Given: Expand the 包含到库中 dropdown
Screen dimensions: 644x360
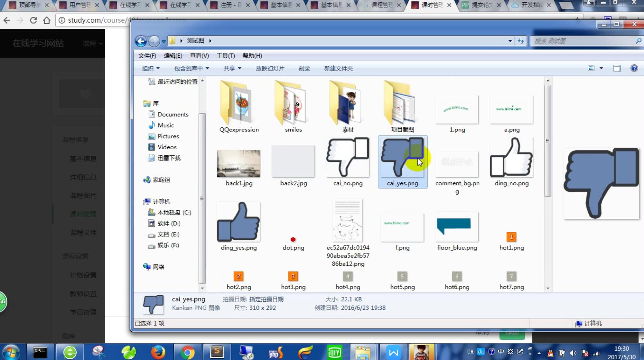Looking at the screenshot, I should (x=191, y=68).
